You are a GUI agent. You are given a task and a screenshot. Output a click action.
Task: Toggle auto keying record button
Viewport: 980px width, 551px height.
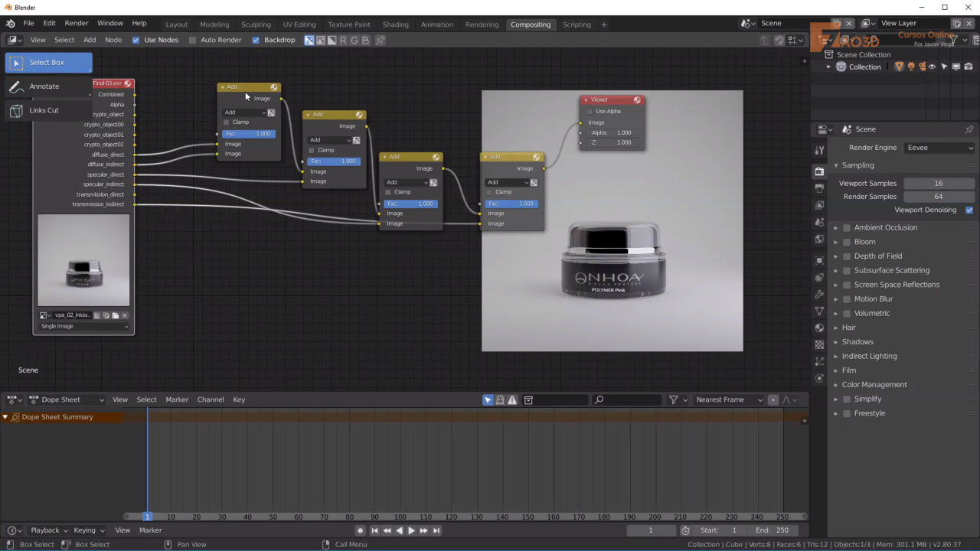pyautogui.click(x=360, y=530)
